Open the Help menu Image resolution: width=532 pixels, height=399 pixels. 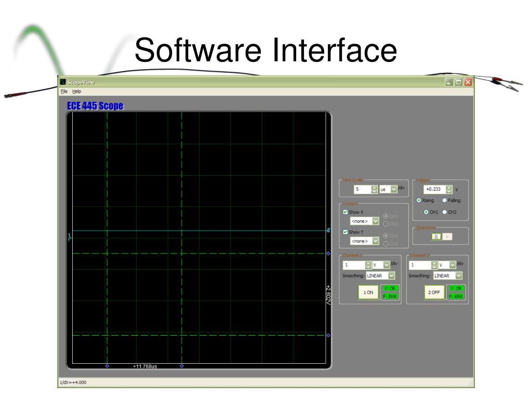pyautogui.click(x=77, y=91)
